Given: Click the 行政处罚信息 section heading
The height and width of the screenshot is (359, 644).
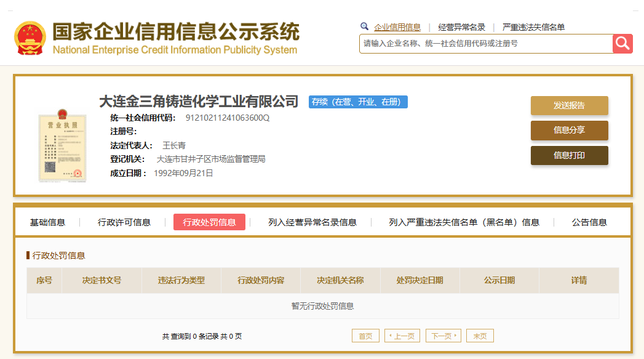Looking at the screenshot, I should pyautogui.click(x=58, y=256).
